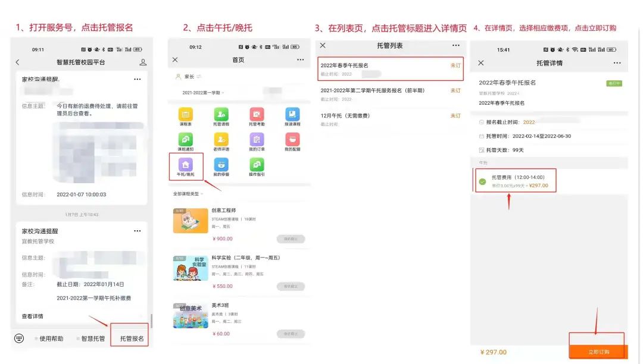Tap the 创意工程师 course thumbnail
The height and width of the screenshot is (364, 643).
(191, 221)
